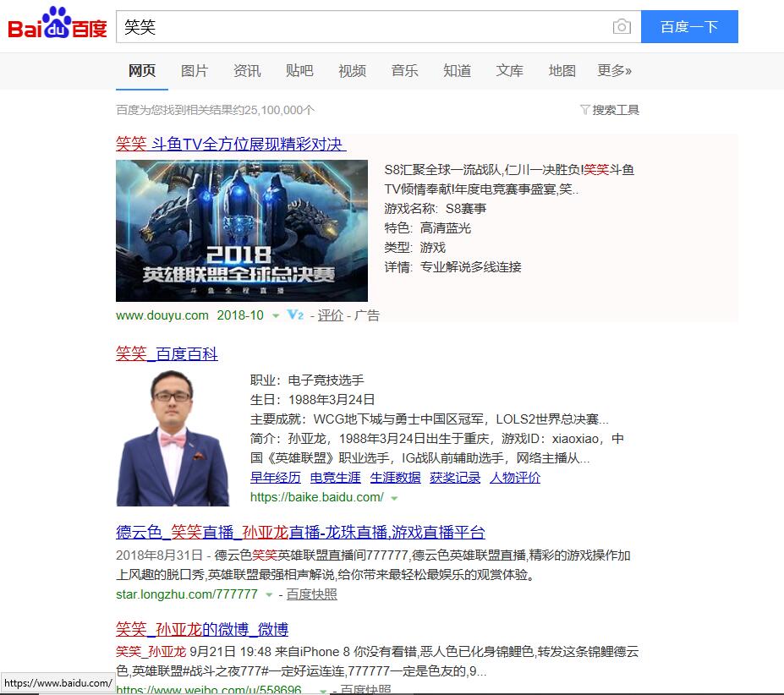784x695 pixels.
Task: Select the 网页 tab
Action: [142, 71]
